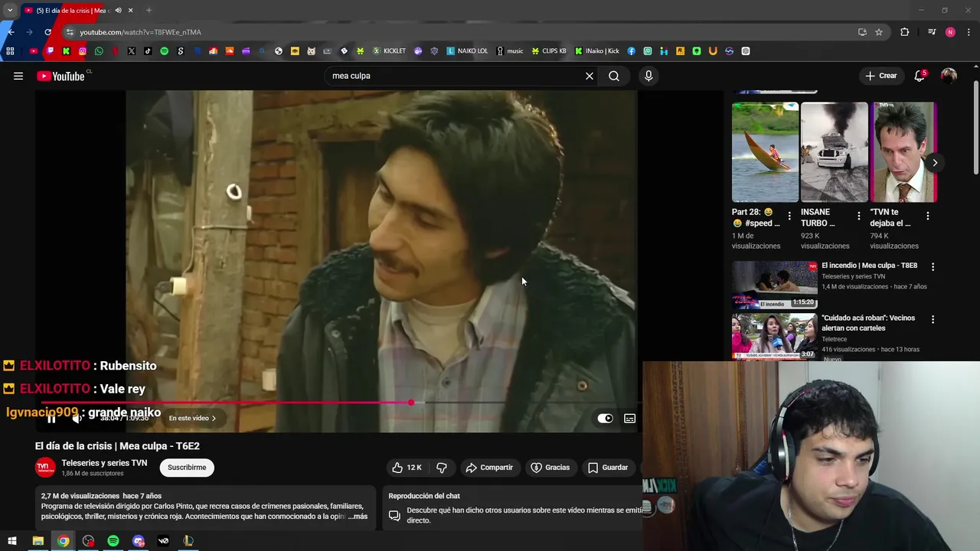Open the Windows Start menu

pos(12,541)
